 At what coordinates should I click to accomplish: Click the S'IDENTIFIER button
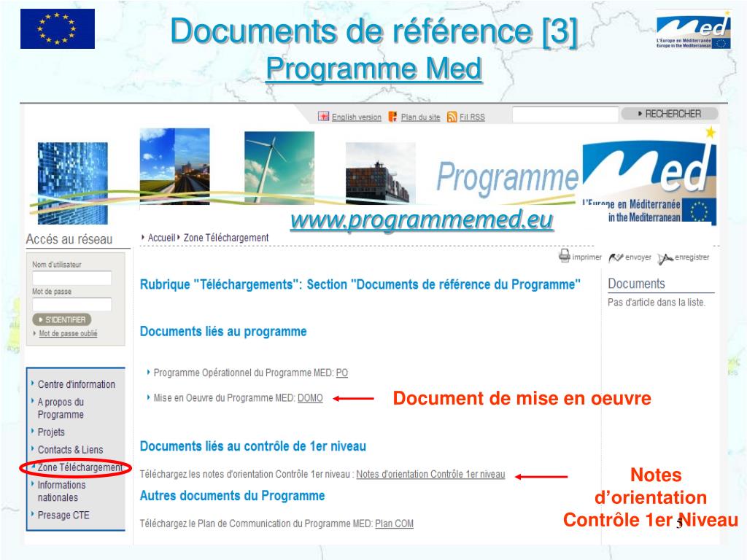click(62, 319)
